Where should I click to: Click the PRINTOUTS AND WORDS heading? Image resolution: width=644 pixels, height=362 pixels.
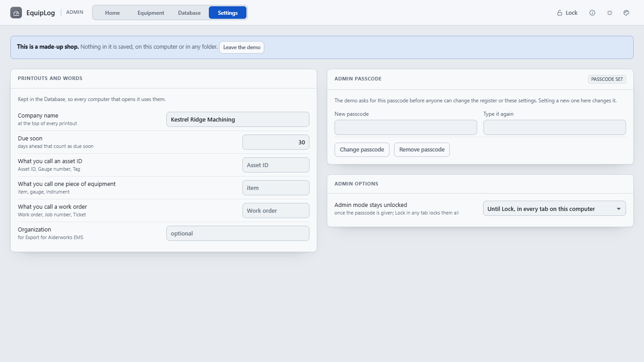pos(50,78)
